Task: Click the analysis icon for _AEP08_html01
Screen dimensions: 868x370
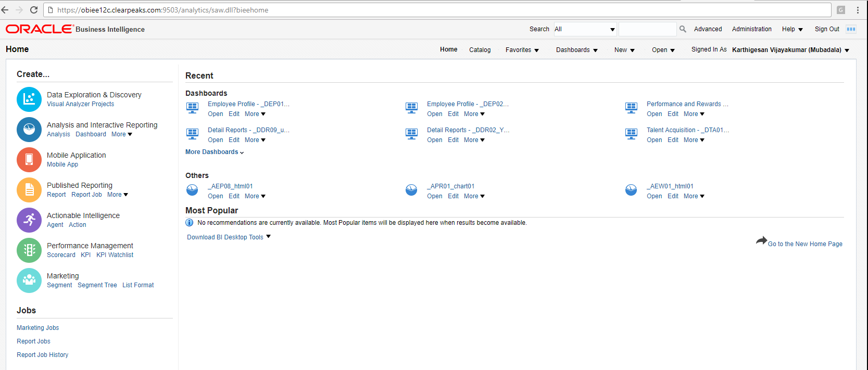Action: click(192, 190)
